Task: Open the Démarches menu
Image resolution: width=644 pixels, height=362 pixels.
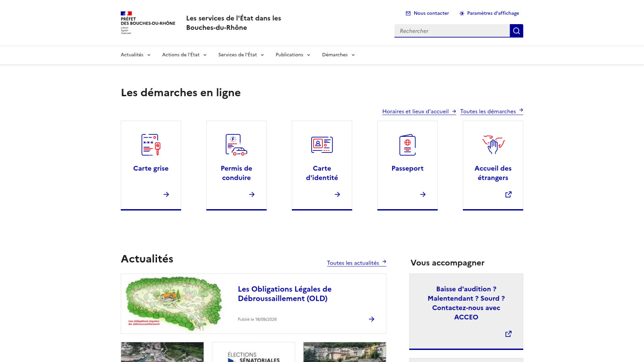Action: click(x=339, y=55)
